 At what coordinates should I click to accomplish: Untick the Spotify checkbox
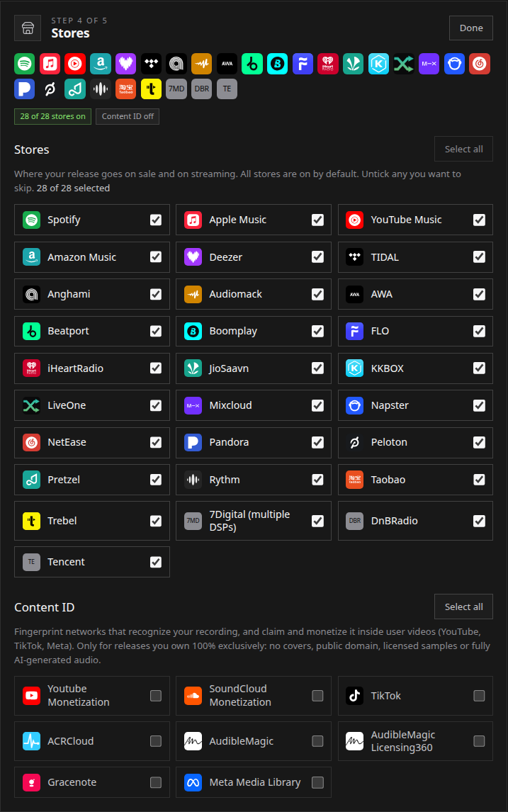coord(156,220)
